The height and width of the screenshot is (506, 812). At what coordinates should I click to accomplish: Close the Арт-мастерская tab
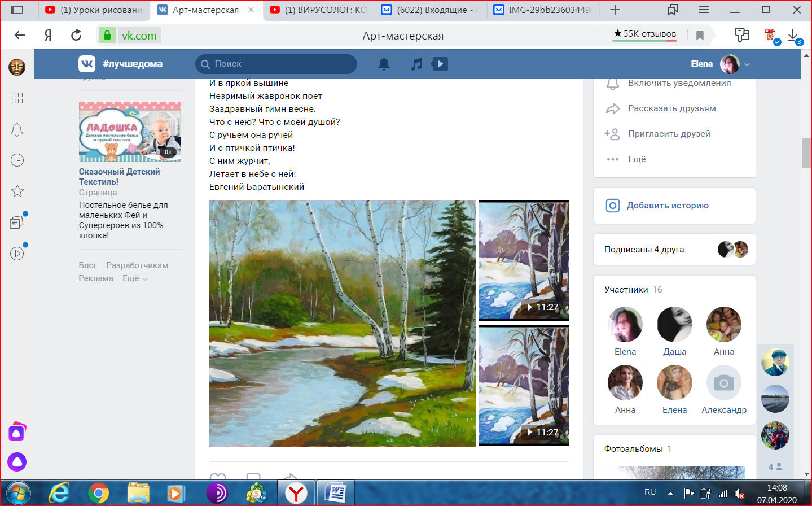click(x=251, y=10)
